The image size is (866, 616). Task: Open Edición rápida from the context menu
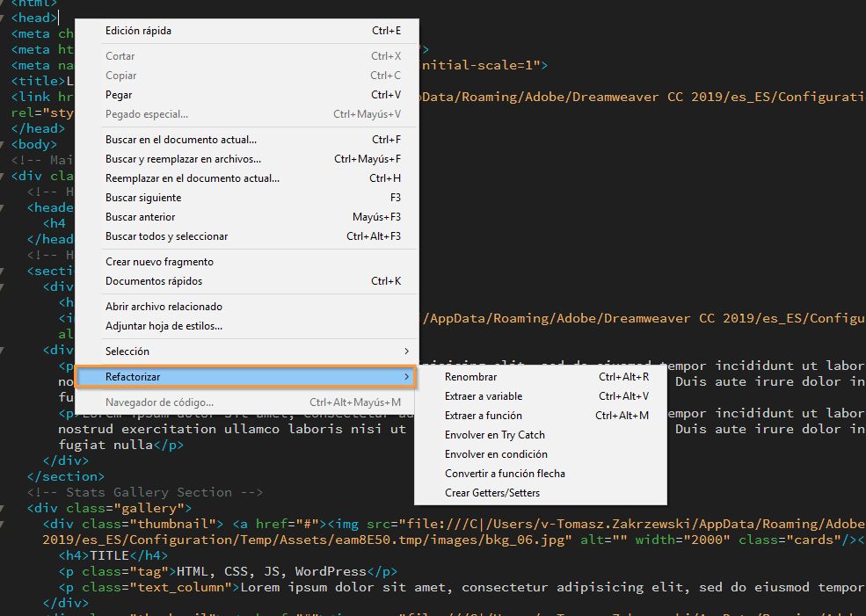136,30
